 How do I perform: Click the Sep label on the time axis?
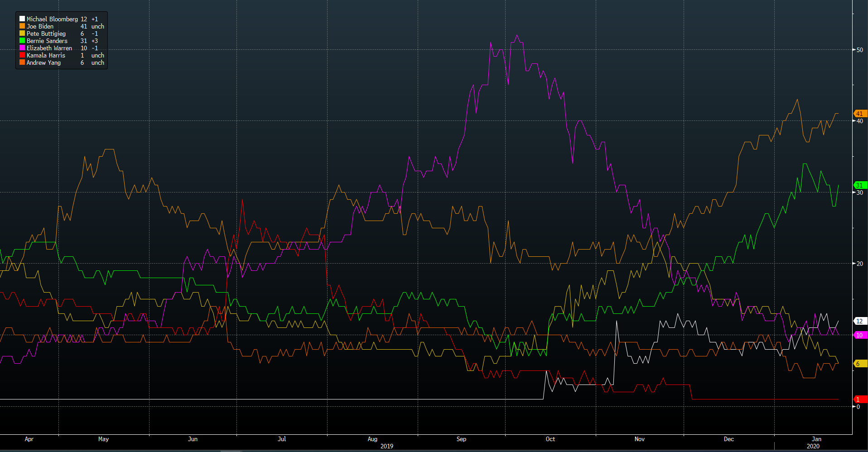coord(461,439)
